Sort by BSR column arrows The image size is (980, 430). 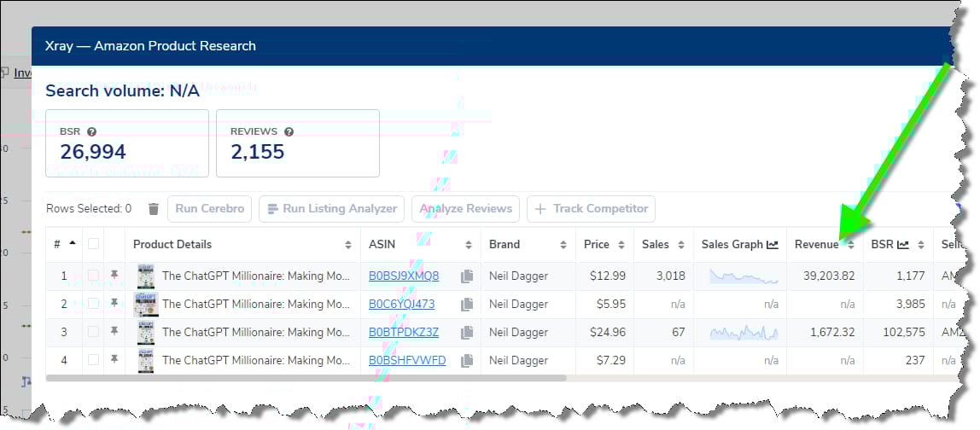920,245
